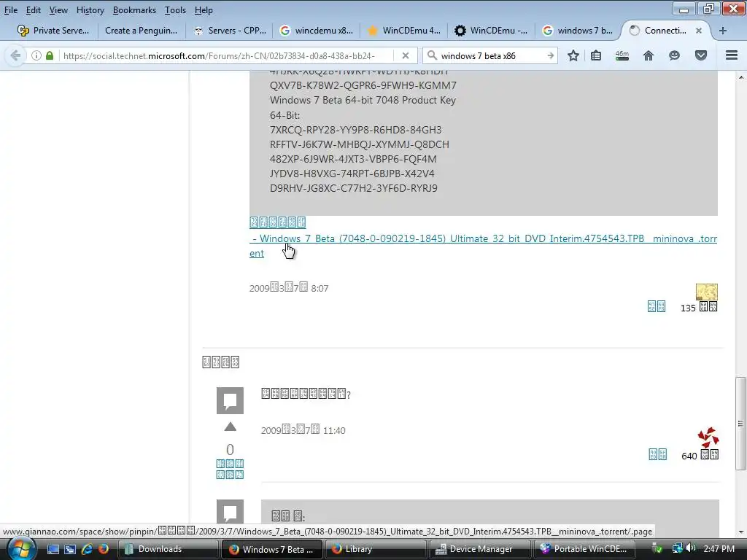
Task: Click the network tray icon
Action: click(676, 548)
